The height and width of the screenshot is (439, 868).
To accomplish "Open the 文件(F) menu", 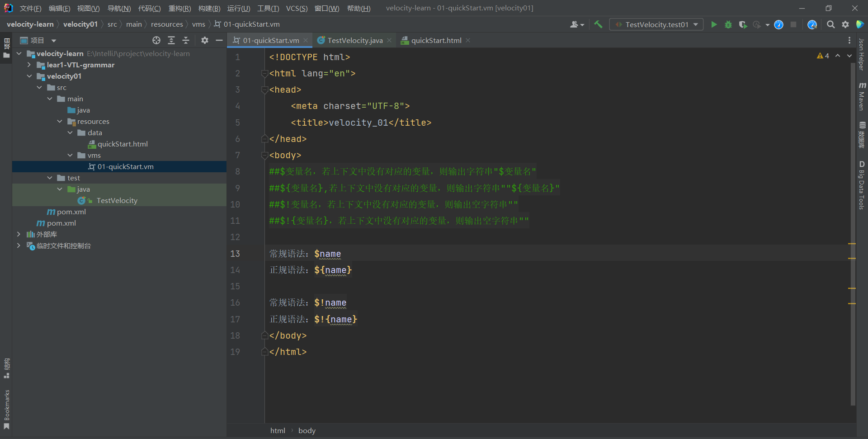I will tap(30, 8).
